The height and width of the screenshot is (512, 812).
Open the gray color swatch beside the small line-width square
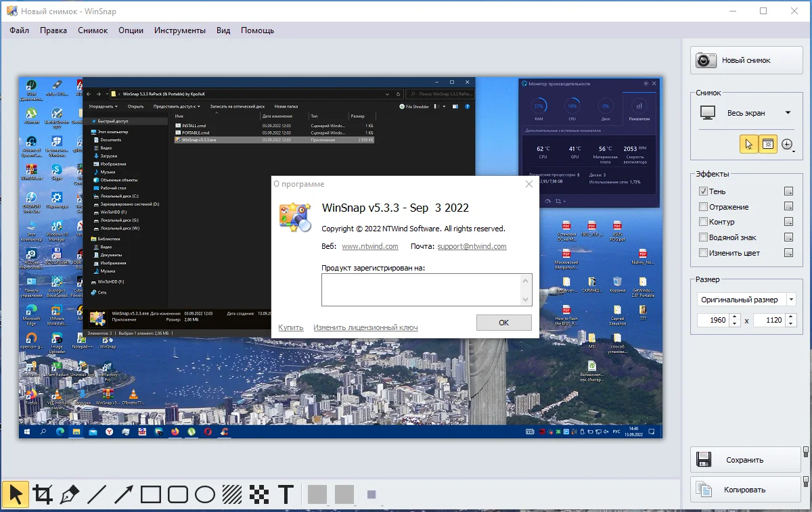(344, 494)
